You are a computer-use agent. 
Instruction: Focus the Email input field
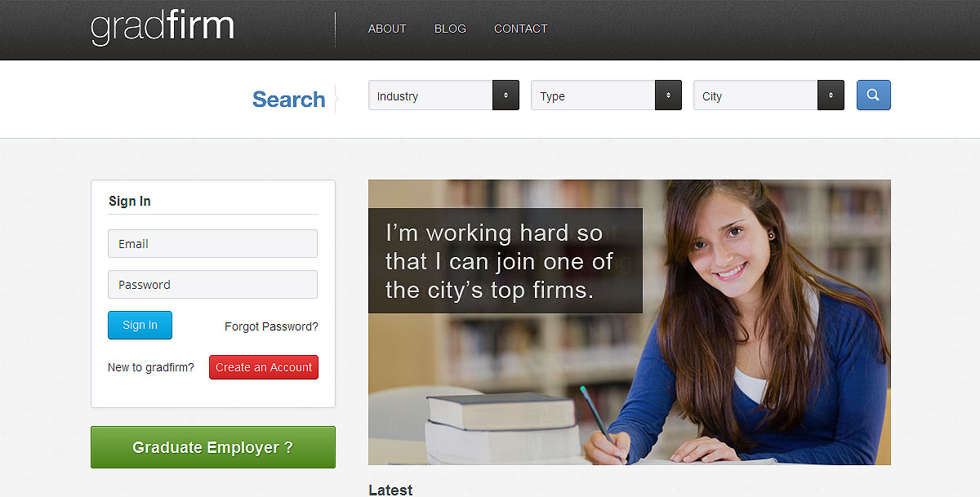[212, 243]
